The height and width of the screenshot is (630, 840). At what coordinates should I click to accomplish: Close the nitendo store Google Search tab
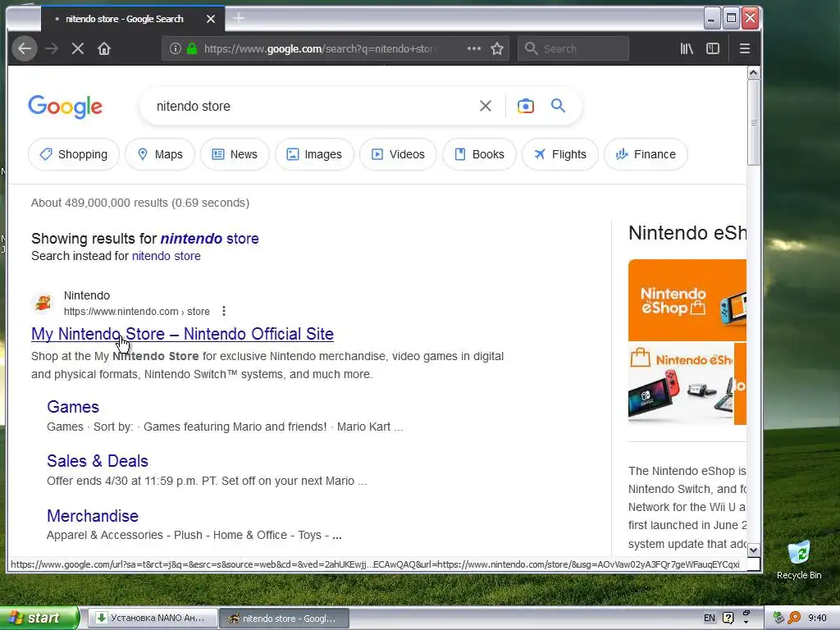coord(211,19)
